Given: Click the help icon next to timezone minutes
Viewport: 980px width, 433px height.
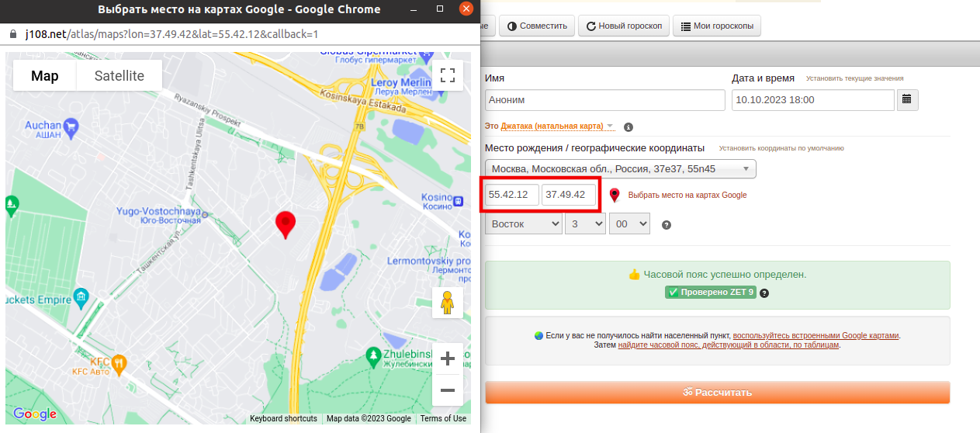Looking at the screenshot, I should click(x=666, y=225).
